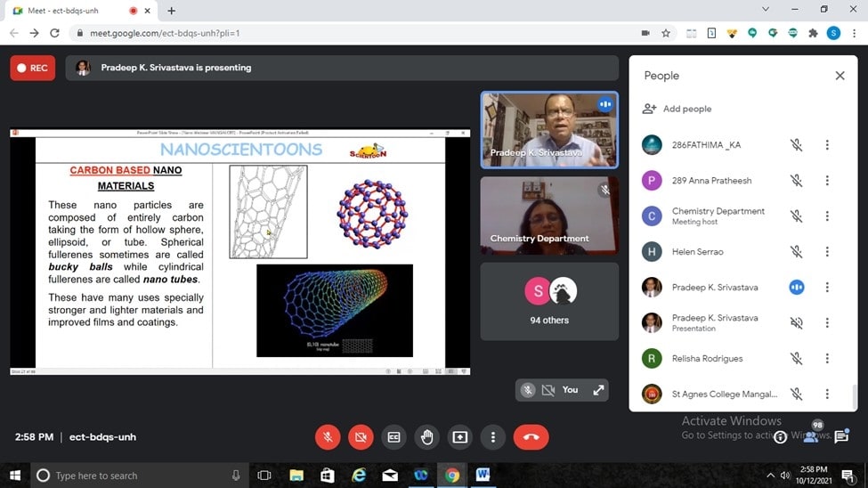Toggle the microphone mute button
The image size is (868, 488).
(328, 437)
